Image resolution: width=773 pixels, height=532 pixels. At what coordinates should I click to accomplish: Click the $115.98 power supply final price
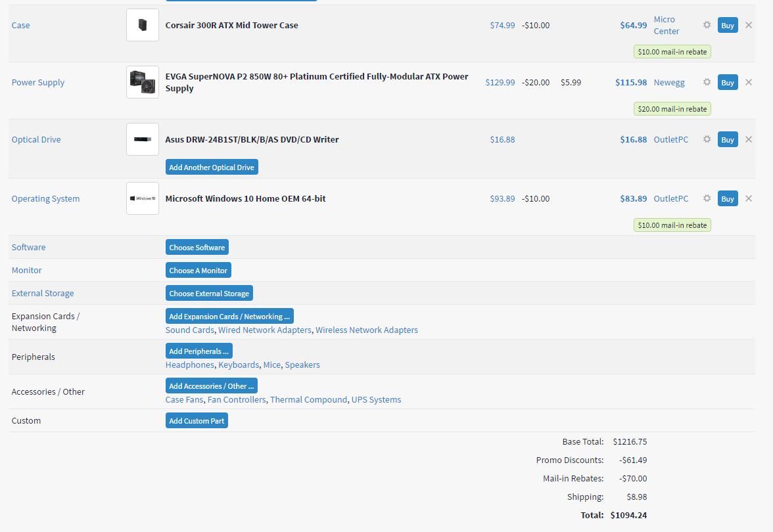pos(631,82)
